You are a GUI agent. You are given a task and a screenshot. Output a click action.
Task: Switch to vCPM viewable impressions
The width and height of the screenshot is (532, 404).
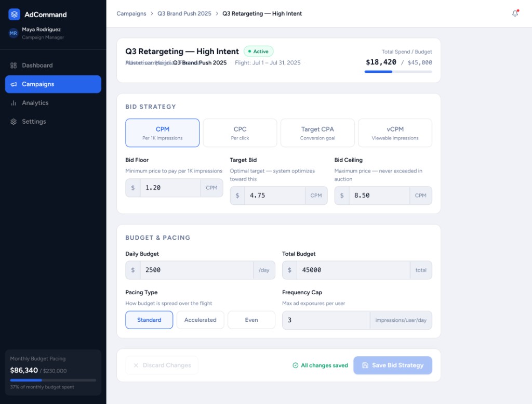(395, 133)
